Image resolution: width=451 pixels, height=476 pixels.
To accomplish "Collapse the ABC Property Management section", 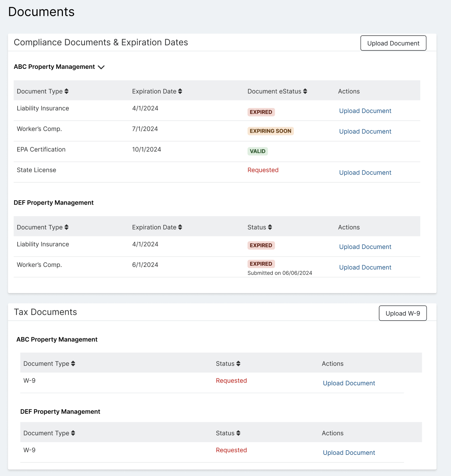I will coord(101,67).
